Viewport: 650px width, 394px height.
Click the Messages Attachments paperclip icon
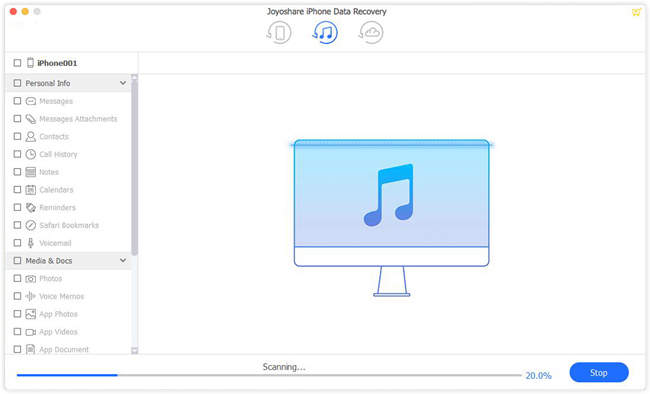pyautogui.click(x=31, y=119)
